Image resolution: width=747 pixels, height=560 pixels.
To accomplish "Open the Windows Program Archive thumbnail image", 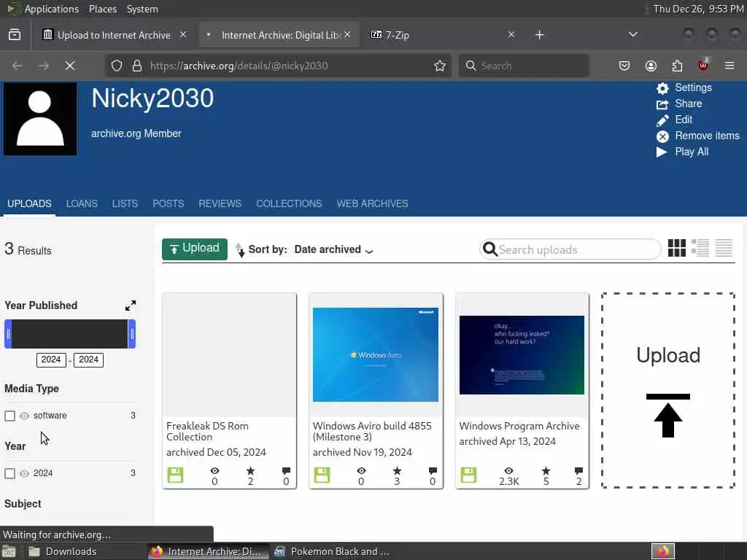I will point(522,355).
